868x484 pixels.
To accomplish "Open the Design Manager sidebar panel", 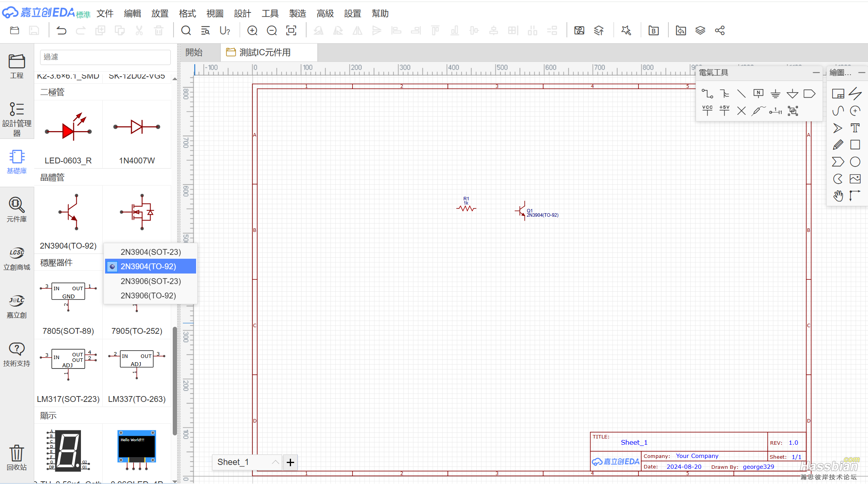I will pos(17,119).
